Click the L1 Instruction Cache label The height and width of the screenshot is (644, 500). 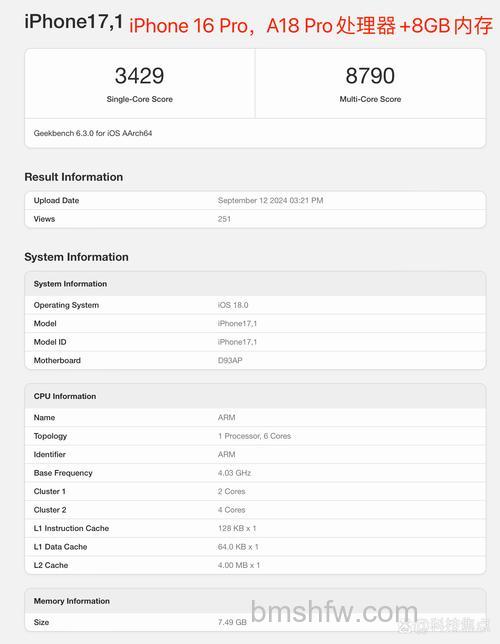71,529
